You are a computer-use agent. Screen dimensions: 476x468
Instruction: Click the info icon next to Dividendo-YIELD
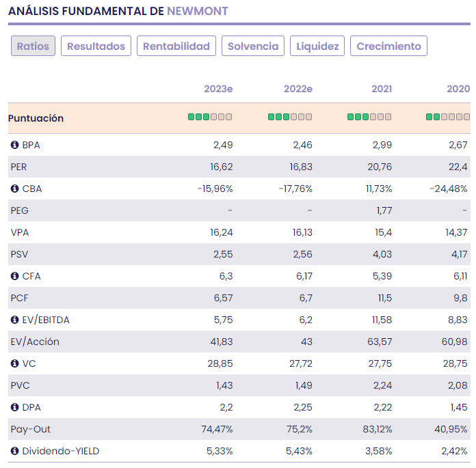tap(14, 451)
